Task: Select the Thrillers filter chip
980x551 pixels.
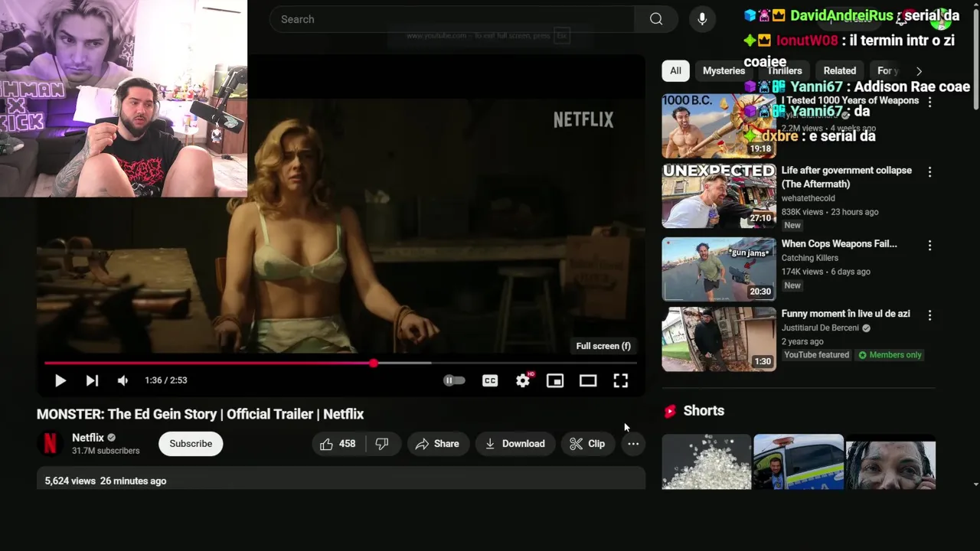Action: point(784,70)
